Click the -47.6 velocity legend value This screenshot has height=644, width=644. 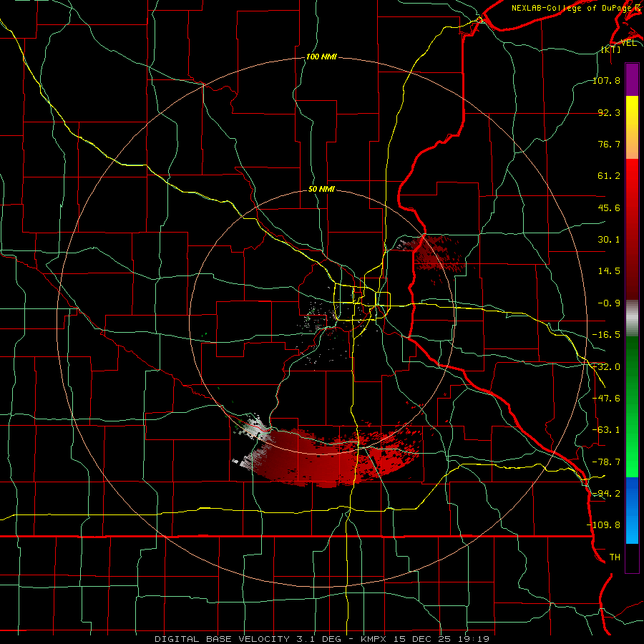(606, 399)
